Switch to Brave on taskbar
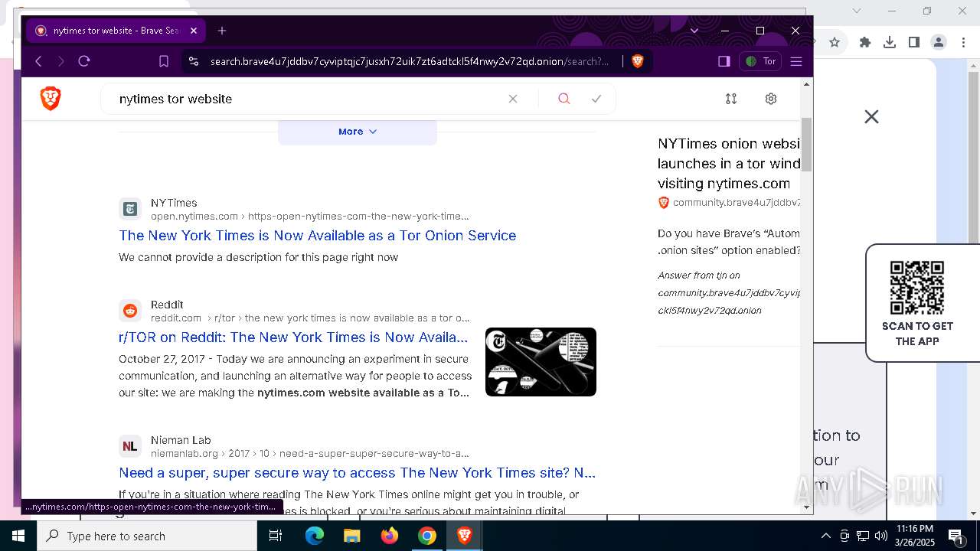 (x=464, y=536)
